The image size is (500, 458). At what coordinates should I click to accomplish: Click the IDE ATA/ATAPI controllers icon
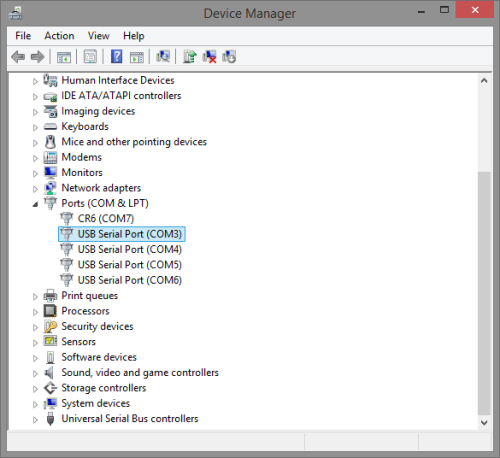(x=50, y=96)
